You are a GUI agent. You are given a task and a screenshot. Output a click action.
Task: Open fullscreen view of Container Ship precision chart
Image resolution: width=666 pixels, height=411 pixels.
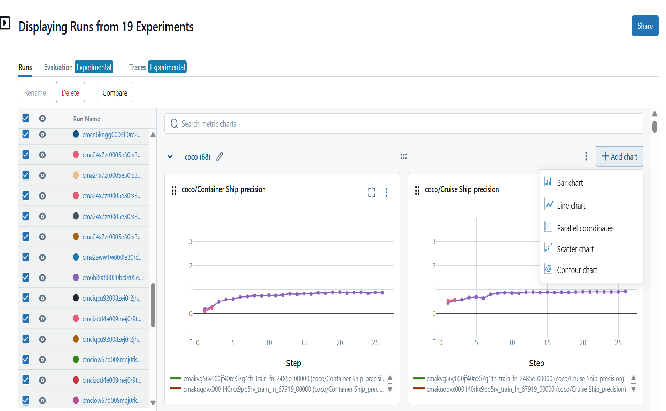(x=371, y=191)
